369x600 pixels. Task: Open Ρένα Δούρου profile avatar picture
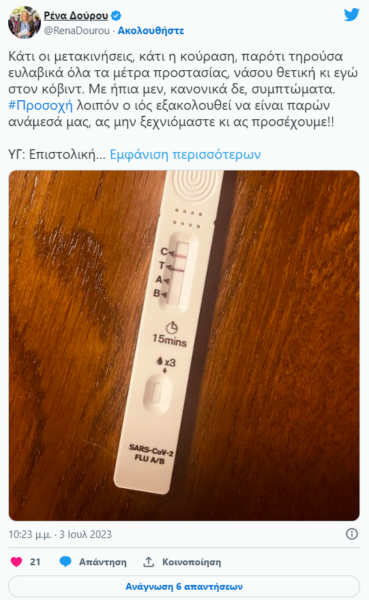(x=24, y=22)
